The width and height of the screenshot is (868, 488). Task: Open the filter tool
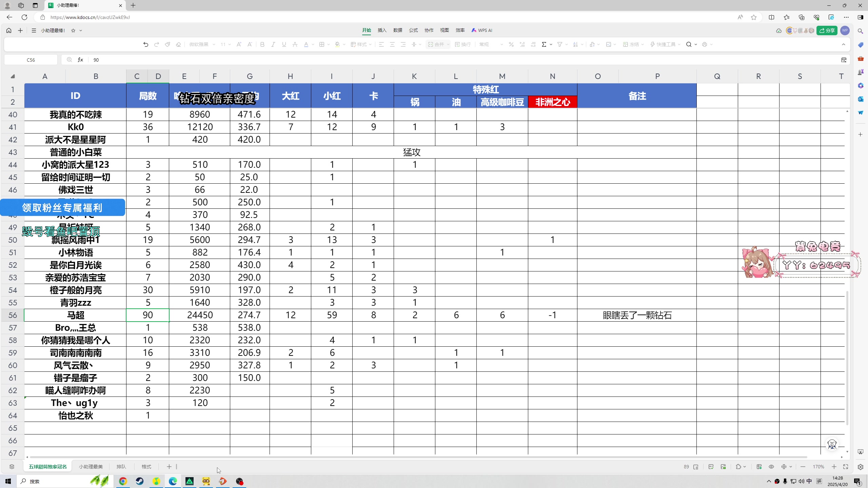pyautogui.click(x=560, y=44)
